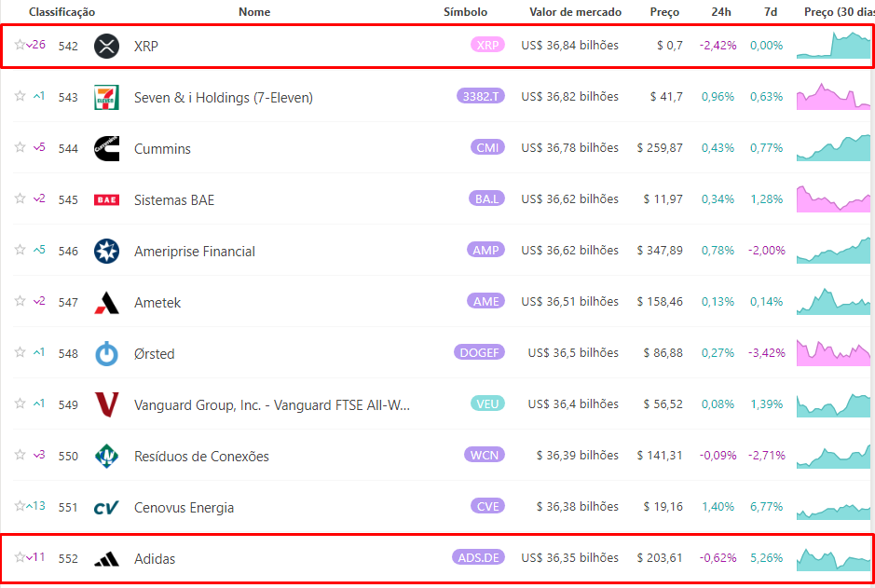Toggle the star on the Sistemas BAE row

pos(20,198)
